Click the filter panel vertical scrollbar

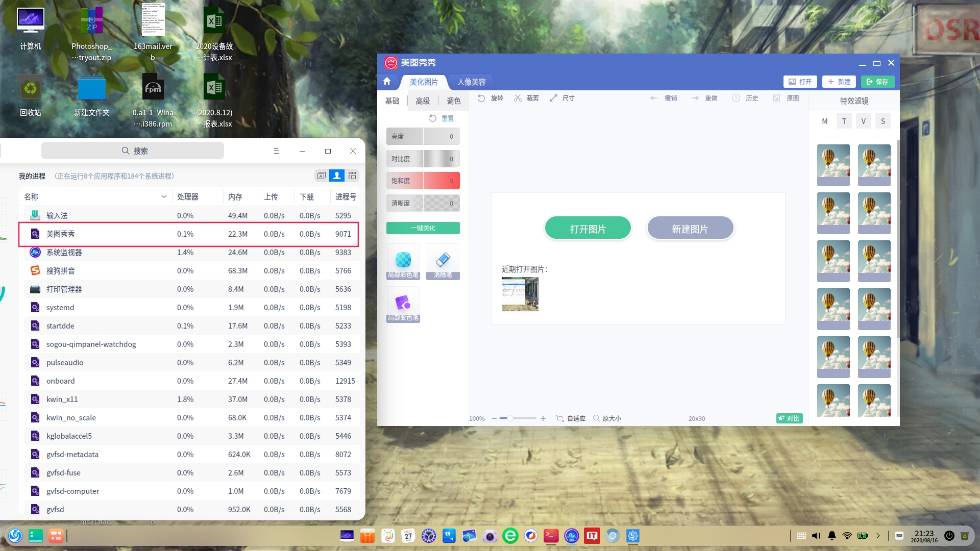tap(898, 238)
